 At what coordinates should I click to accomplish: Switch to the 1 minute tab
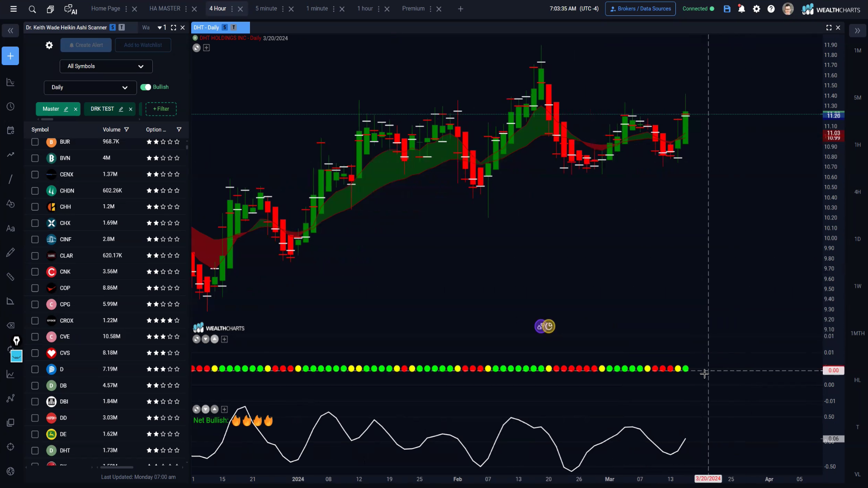pyautogui.click(x=317, y=9)
